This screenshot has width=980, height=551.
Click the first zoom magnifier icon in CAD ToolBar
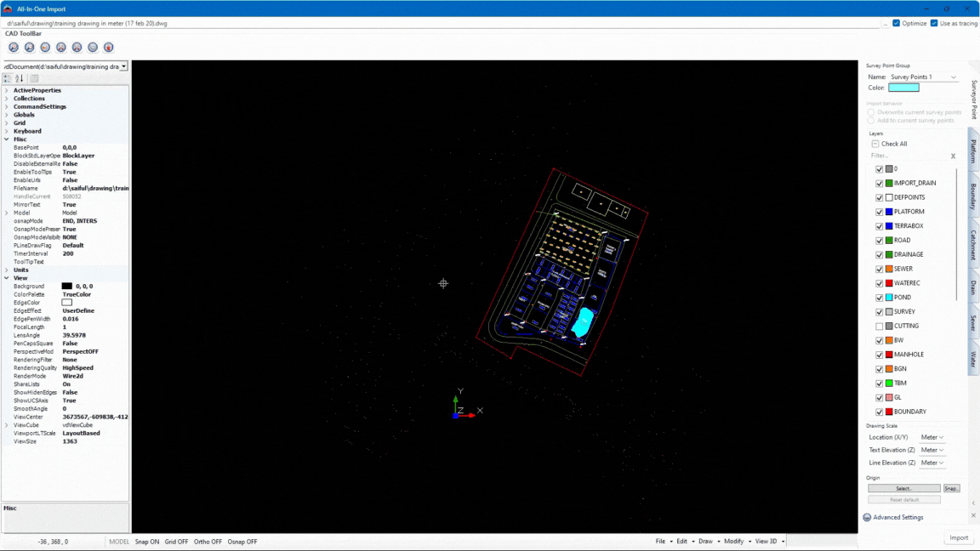[x=14, y=48]
